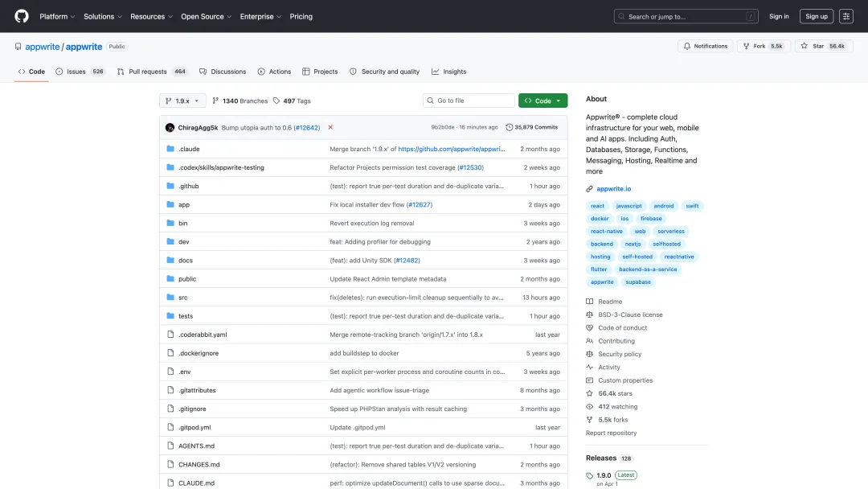Viewport: 868px width, 489px height.
Task: Open the Resources dropdown
Action: [x=151, y=17]
